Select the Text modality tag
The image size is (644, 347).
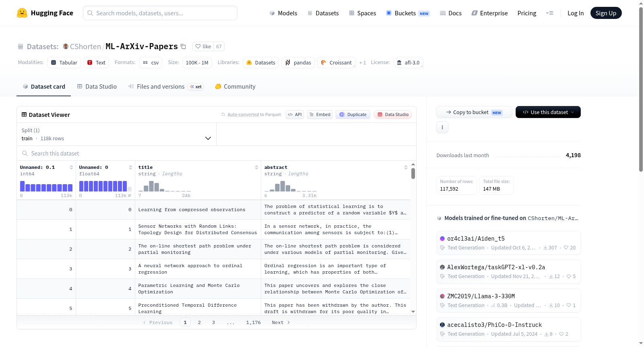(x=96, y=62)
